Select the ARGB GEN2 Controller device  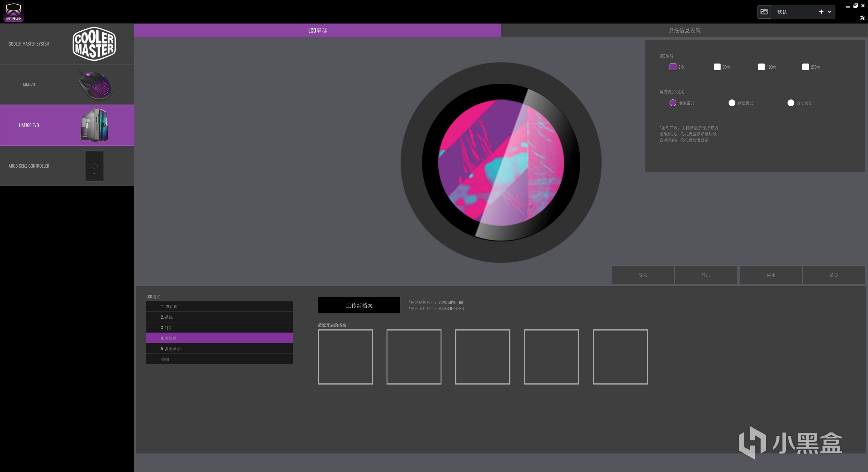67,166
